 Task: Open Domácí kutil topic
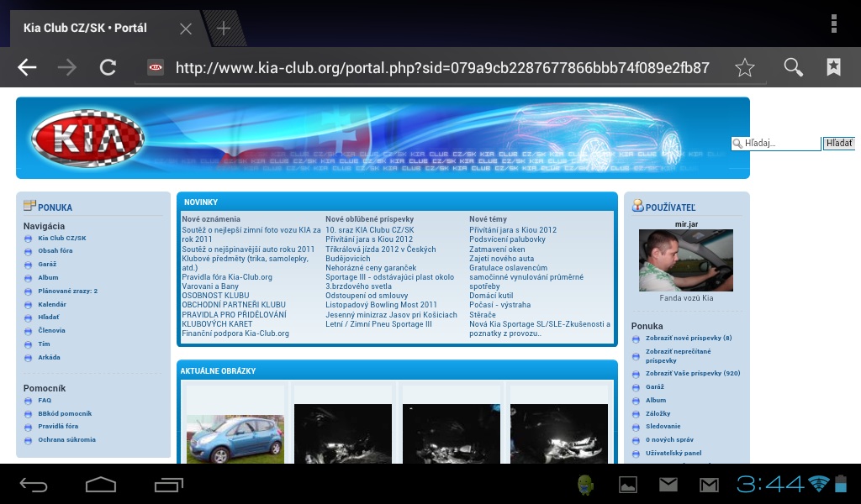pos(491,295)
